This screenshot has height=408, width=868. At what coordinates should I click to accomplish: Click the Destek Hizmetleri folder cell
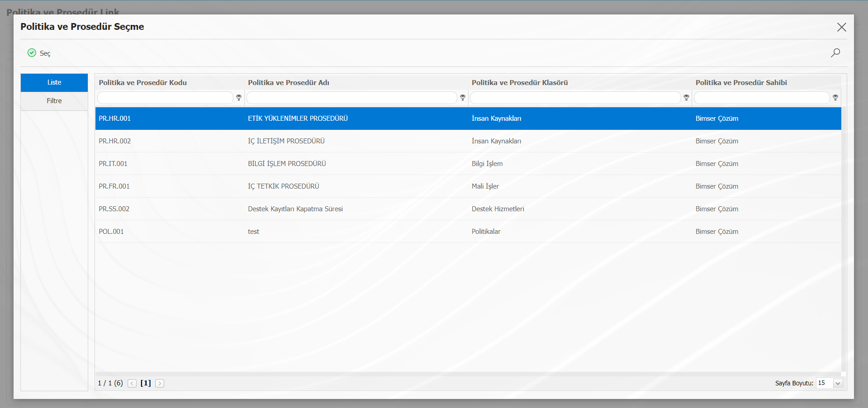(x=498, y=209)
